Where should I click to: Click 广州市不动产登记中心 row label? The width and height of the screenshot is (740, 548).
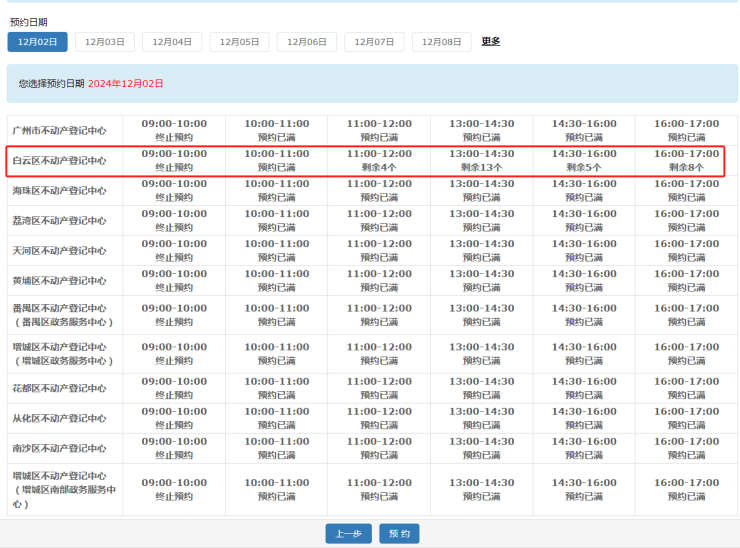[x=59, y=131]
